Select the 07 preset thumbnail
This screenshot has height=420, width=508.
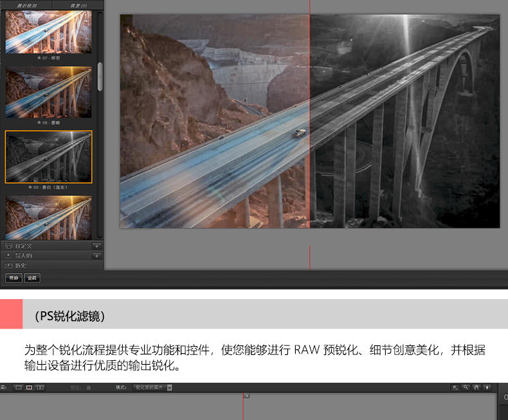[x=49, y=32]
